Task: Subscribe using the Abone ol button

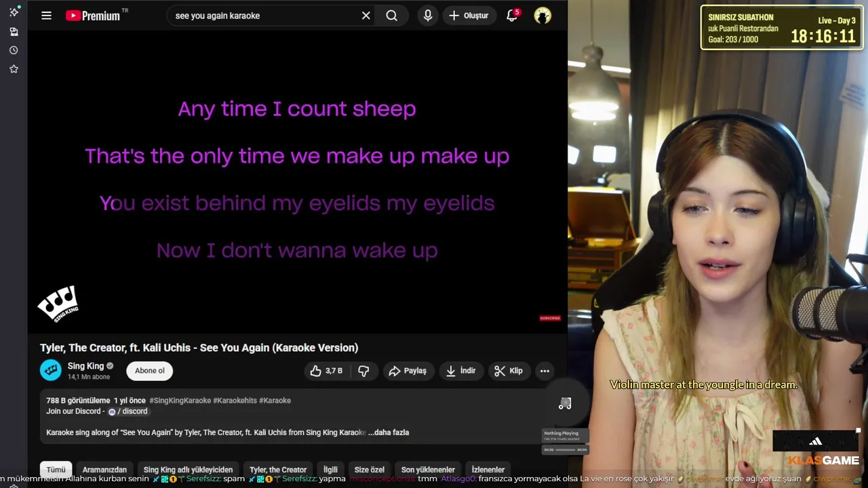Action: tap(150, 371)
